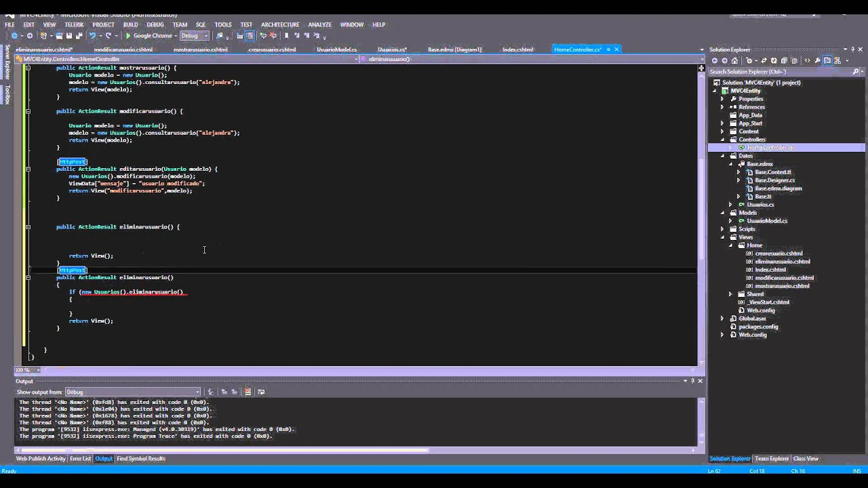Start debugging with the green play arrow
868x488 pixels.
click(127, 36)
